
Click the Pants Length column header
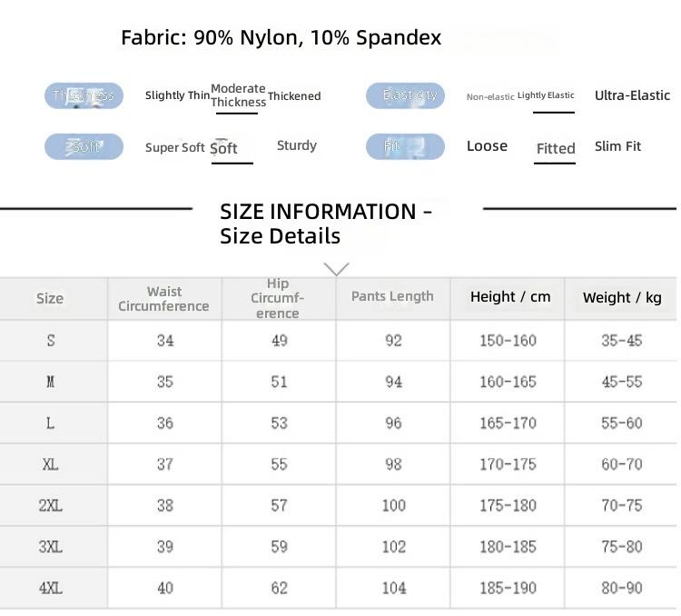[392, 296]
